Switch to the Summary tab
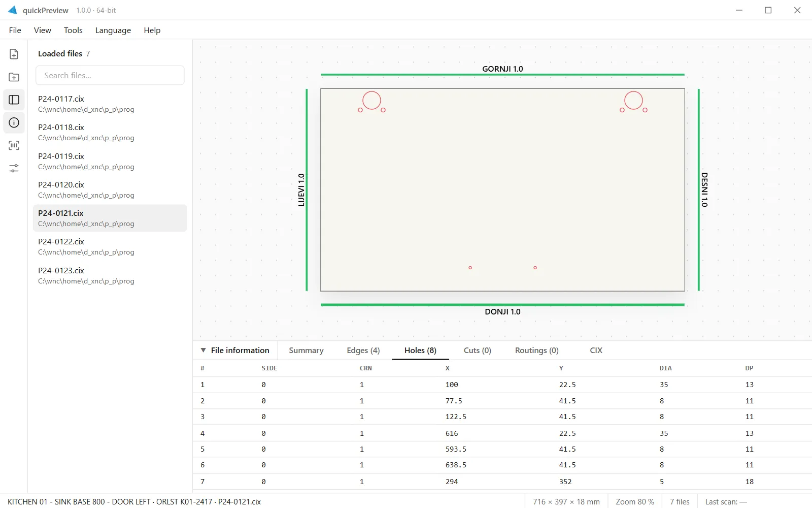812x508 pixels. [306, 351]
